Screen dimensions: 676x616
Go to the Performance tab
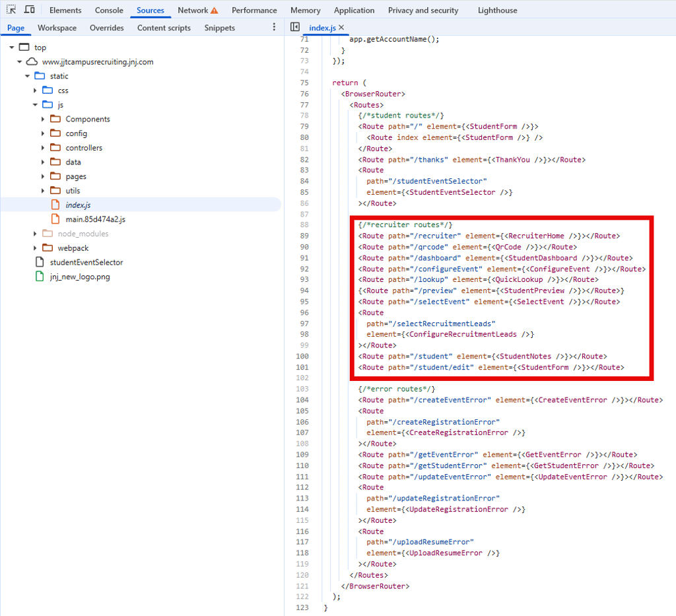[254, 11]
